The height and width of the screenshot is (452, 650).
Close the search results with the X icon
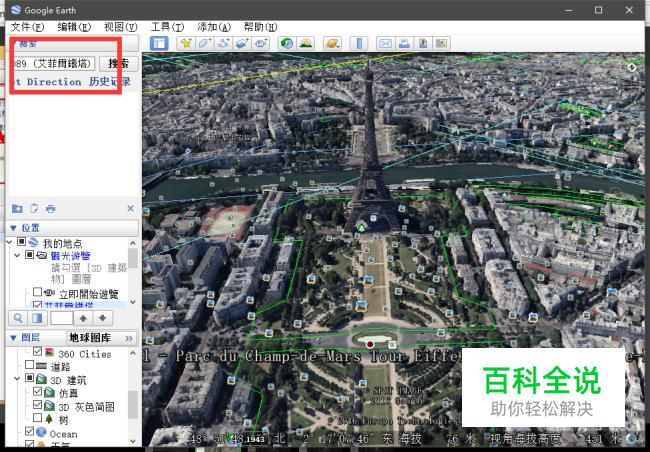(x=131, y=208)
